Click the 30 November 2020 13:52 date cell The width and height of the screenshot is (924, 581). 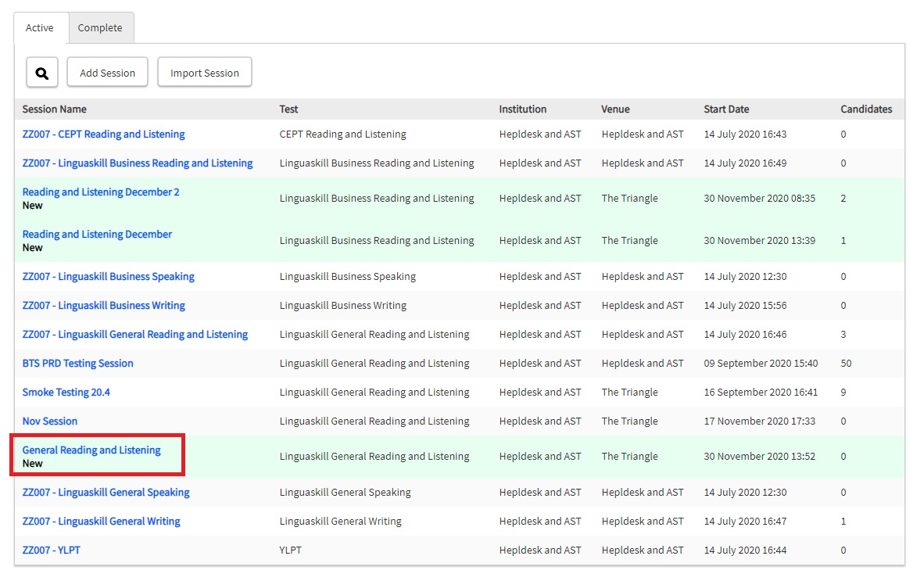click(760, 456)
